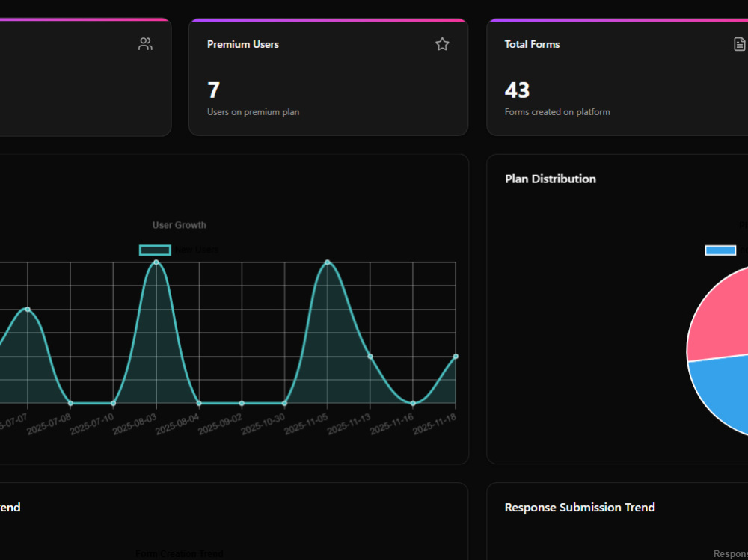
Task: Click 'Users on premium plan' caption
Action: click(254, 112)
